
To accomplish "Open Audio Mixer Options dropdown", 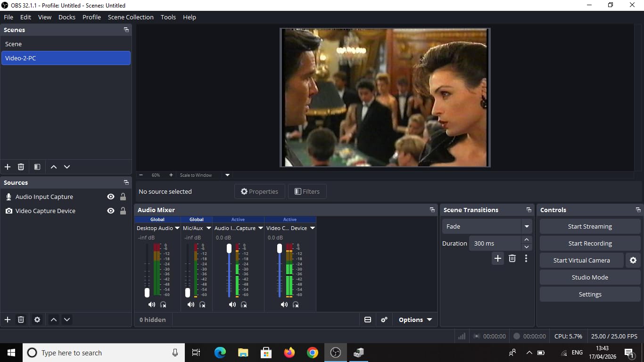I will pyautogui.click(x=415, y=320).
